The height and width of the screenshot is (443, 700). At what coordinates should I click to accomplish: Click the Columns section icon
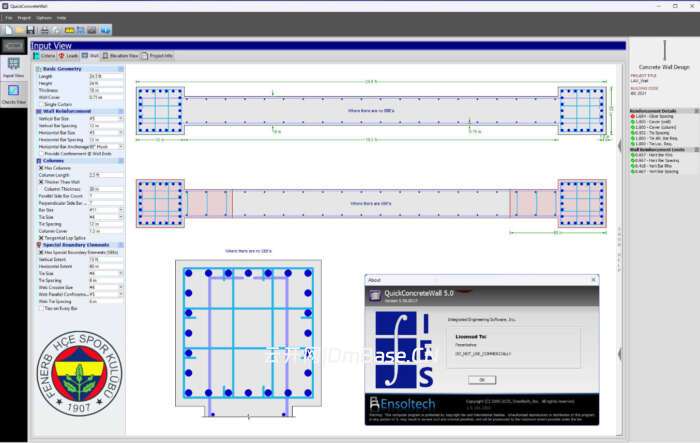coord(38,161)
